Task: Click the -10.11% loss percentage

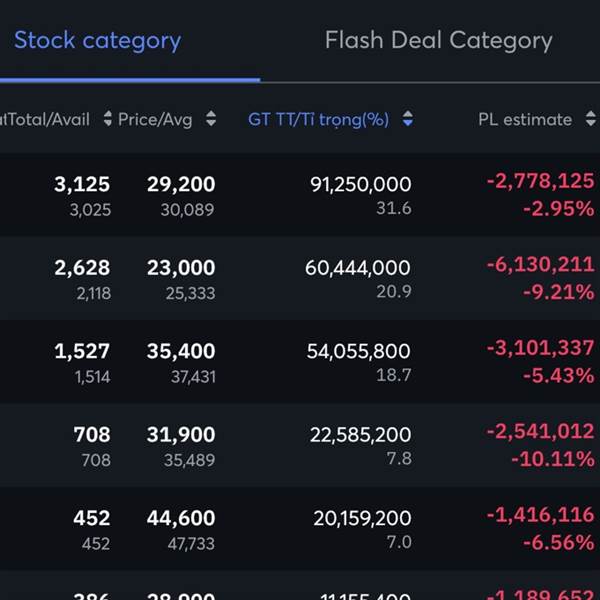Action: 552,460
